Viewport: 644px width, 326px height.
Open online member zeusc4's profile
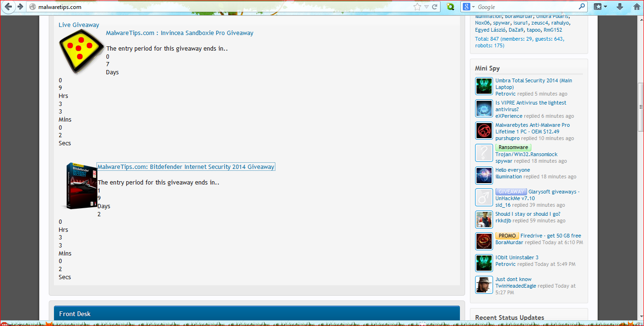[539, 23]
